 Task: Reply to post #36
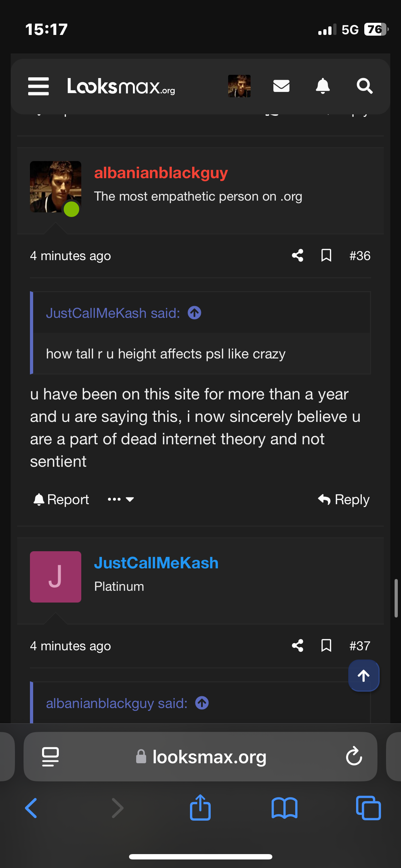[344, 500]
